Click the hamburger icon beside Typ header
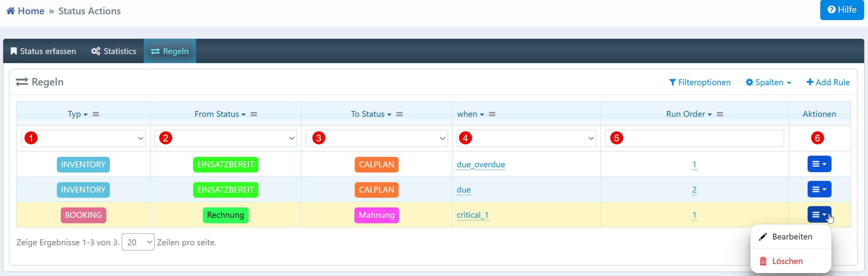 tap(96, 115)
